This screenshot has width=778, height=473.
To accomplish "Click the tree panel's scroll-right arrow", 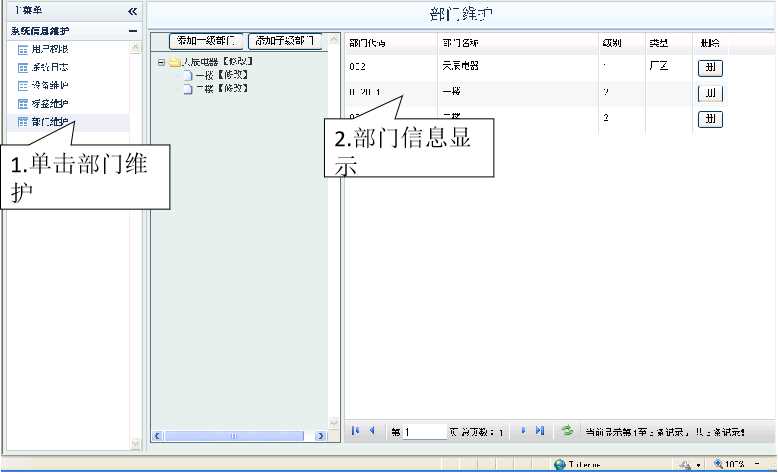I will pyautogui.click(x=320, y=436).
